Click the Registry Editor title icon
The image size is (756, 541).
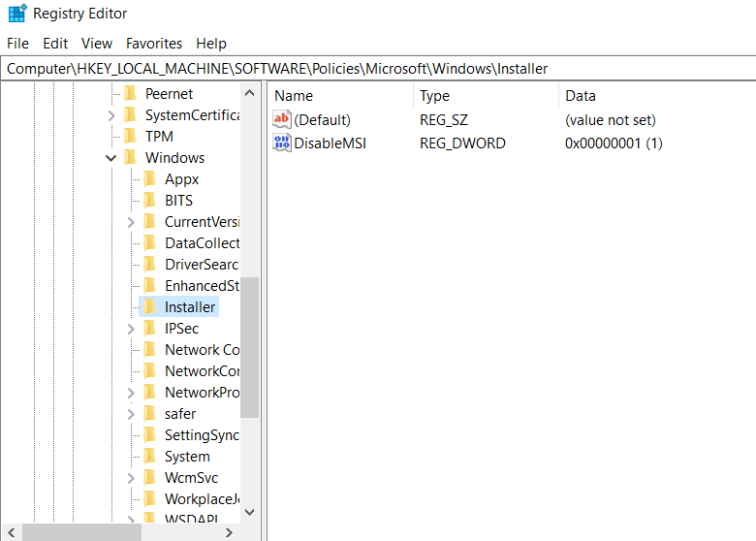[17, 14]
